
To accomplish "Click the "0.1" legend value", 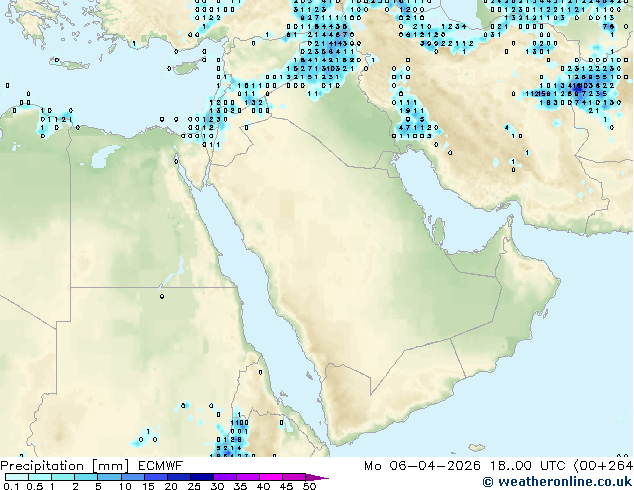I will pos(11,486).
